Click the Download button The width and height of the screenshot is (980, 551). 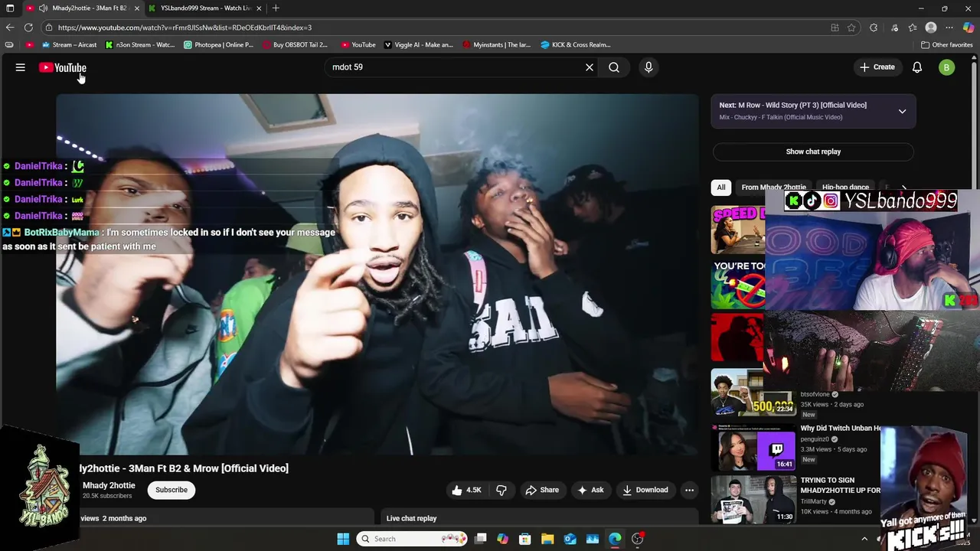pos(645,490)
